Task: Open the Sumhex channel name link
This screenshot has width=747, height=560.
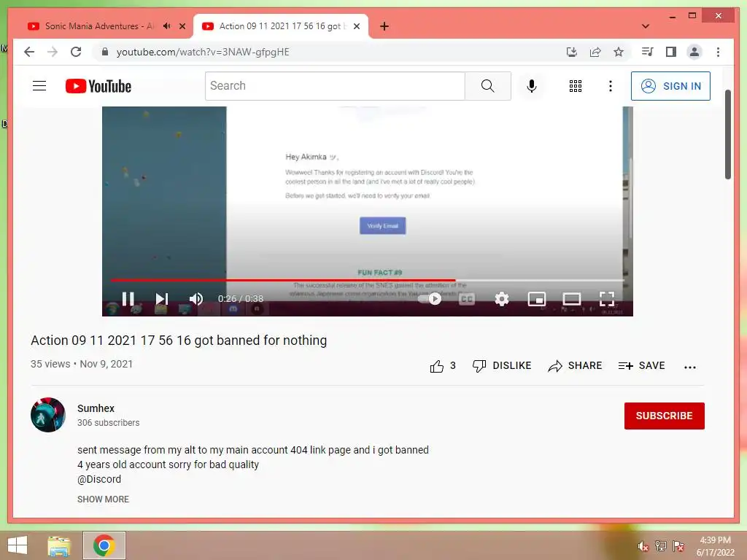Action: click(96, 408)
